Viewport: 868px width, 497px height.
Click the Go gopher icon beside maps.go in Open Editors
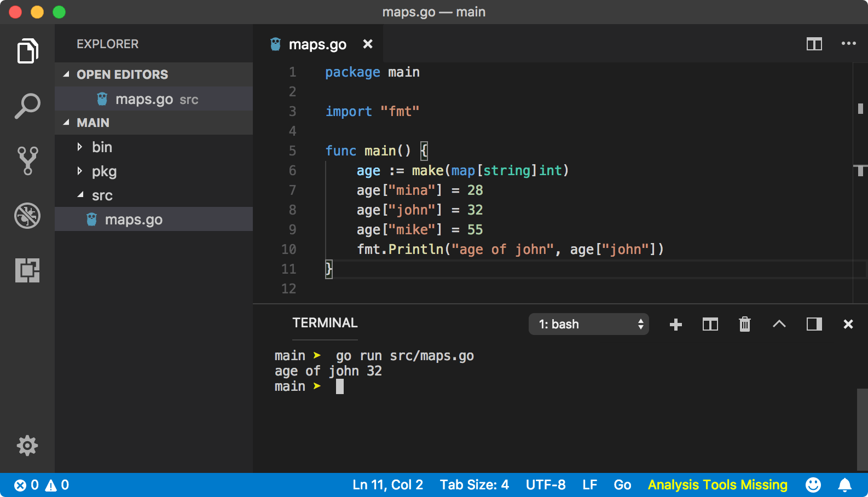coord(102,99)
